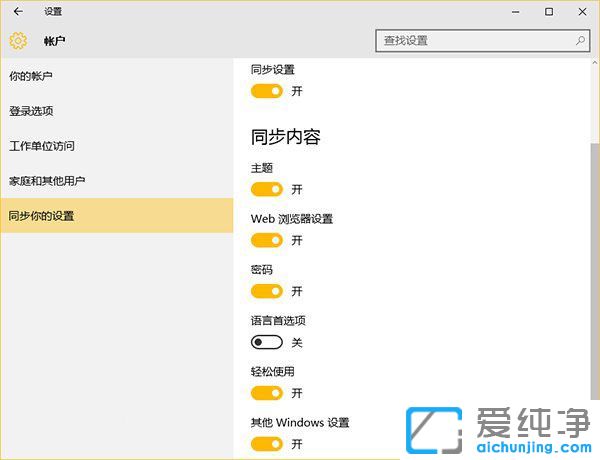Screen dimensions: 600x460
Task: Click the search magnifier icon
Action: [x=580, y=41]
